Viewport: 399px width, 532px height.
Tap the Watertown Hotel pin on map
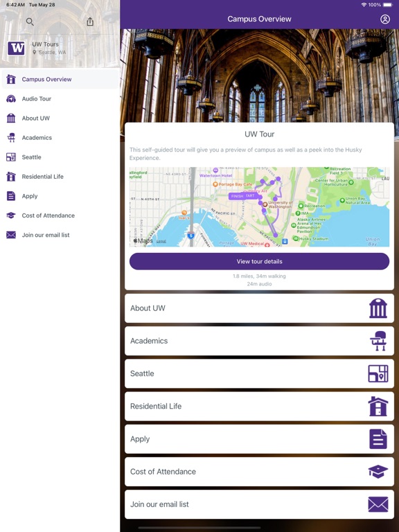coord(215,170)
